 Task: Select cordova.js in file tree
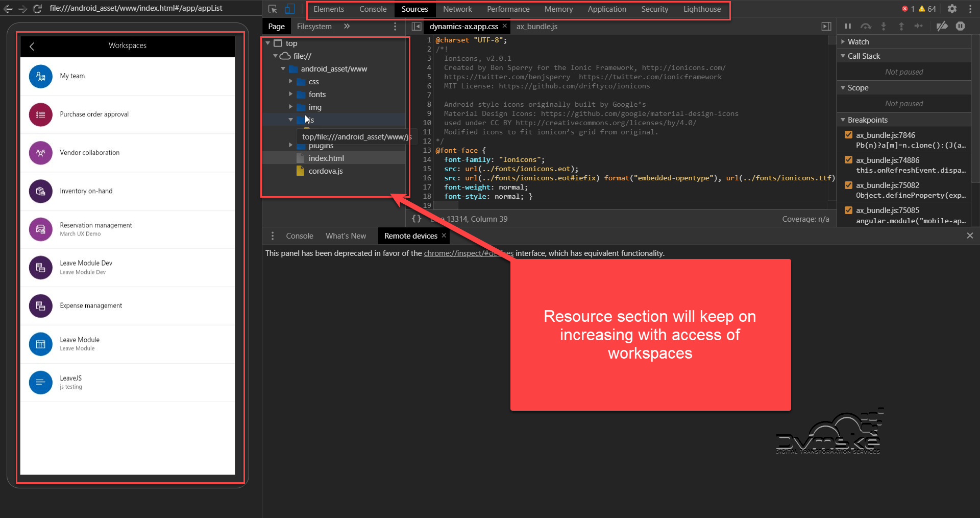click(326, 171)
